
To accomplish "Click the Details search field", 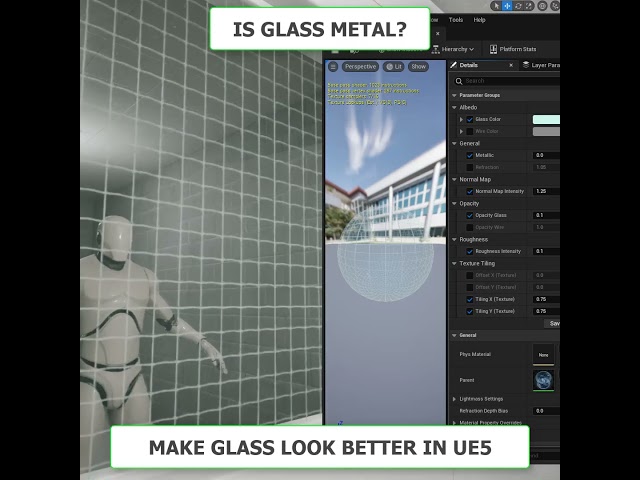I will point(506,81).
